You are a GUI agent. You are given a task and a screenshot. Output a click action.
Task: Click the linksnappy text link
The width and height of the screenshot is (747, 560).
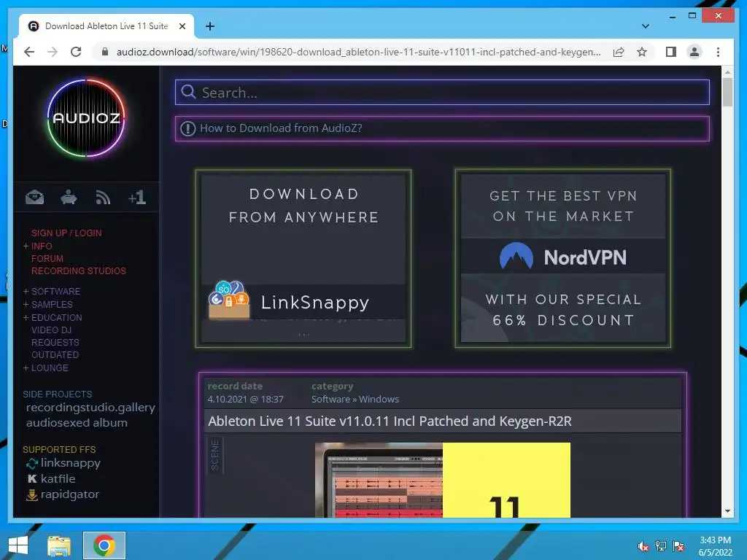[x=71, y=463]
